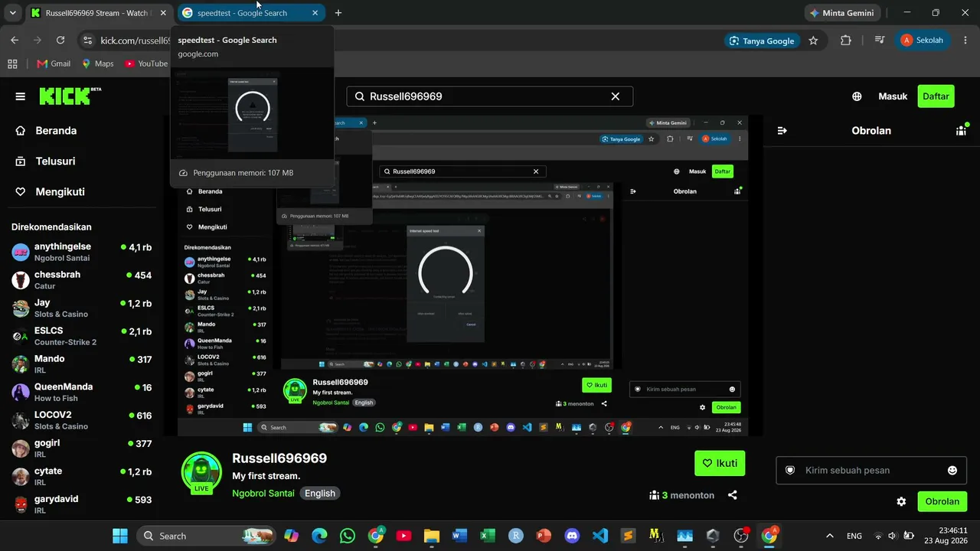Open the Chrome extensions puzzle icon

click(x=845, y=41)
